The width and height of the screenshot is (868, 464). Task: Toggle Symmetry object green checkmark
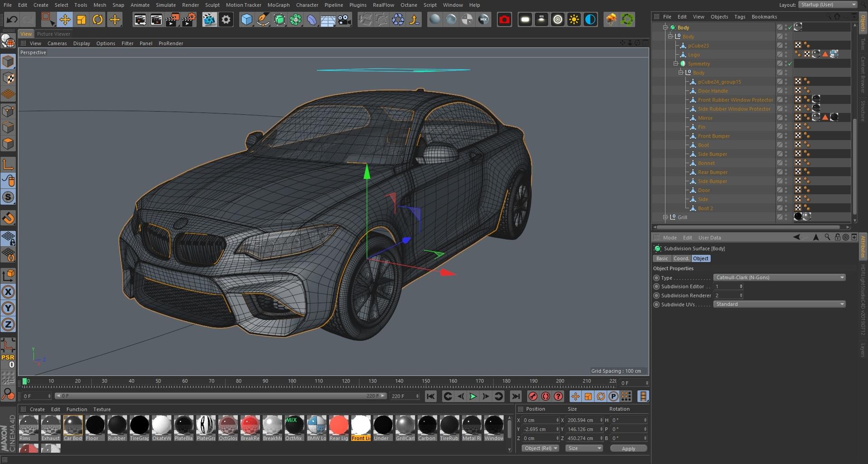[x=790, y=64]
